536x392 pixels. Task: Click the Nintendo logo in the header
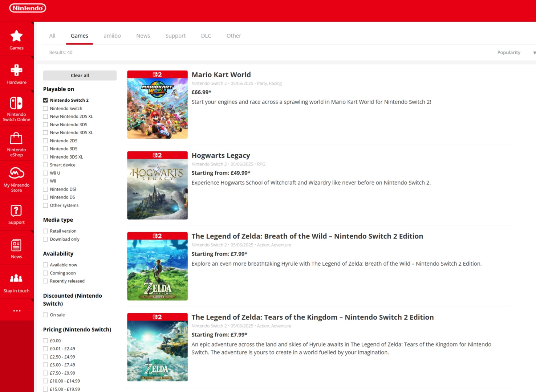[28, 8]
